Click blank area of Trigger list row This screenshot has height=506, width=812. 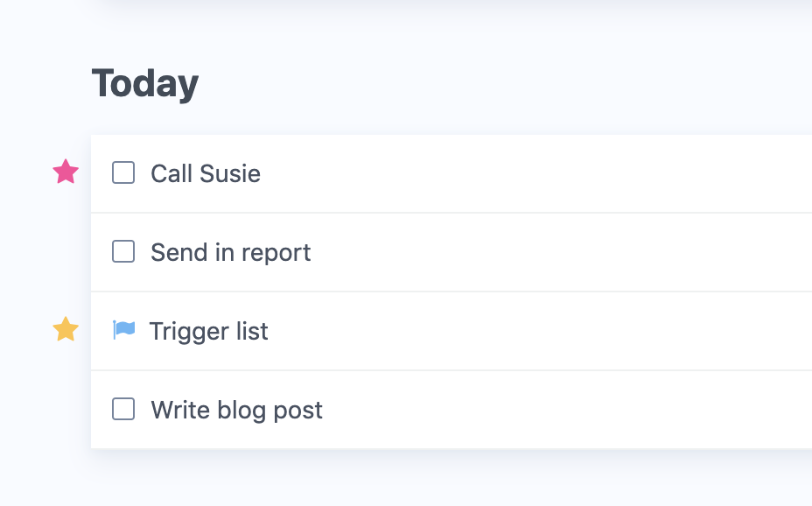(x=540, y=331)
